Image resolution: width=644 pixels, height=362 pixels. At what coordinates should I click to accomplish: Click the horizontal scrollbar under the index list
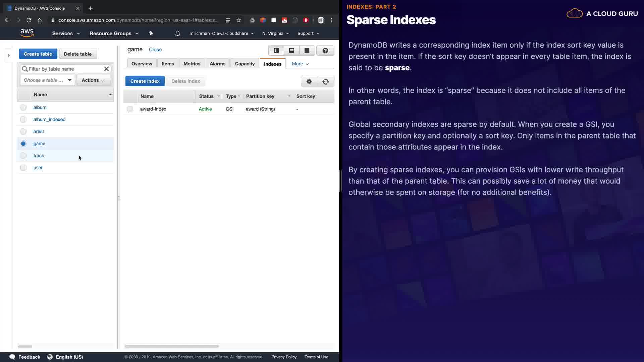click(x=172, y=346)
